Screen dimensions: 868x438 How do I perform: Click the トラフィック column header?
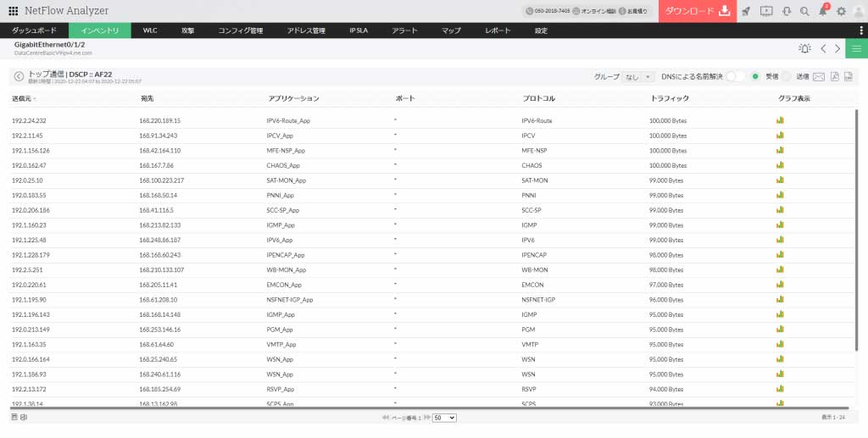pyautogui.click(x=670, y=98)
